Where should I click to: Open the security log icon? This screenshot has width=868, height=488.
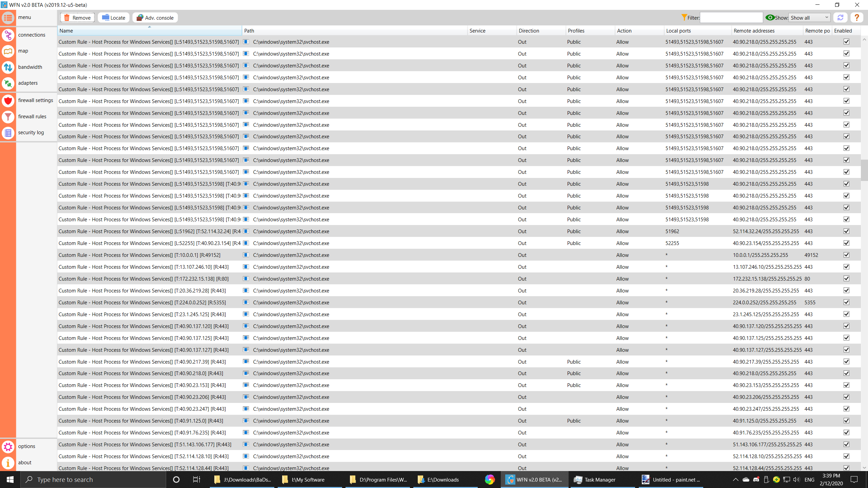8,133
